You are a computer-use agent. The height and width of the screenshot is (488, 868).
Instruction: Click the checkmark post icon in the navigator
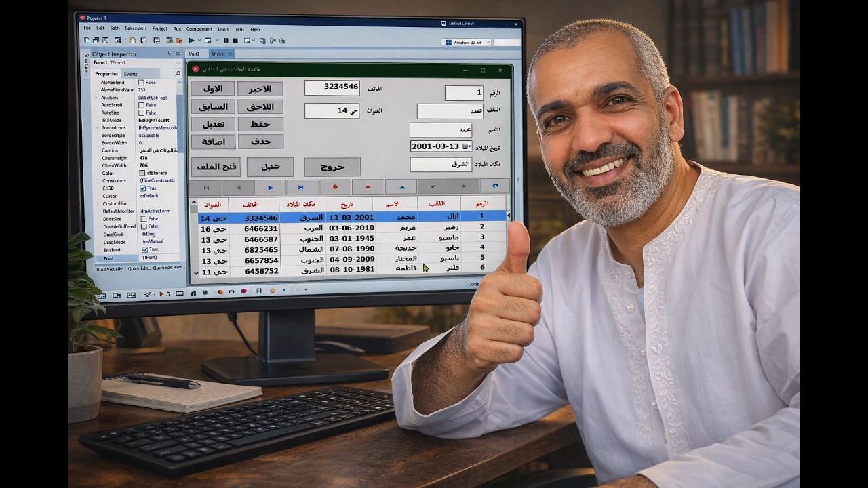pyautogui.click(x=433, y=186)
